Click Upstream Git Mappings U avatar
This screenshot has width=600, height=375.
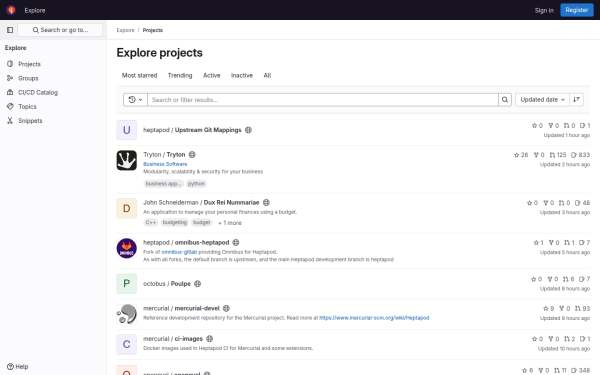127,130
